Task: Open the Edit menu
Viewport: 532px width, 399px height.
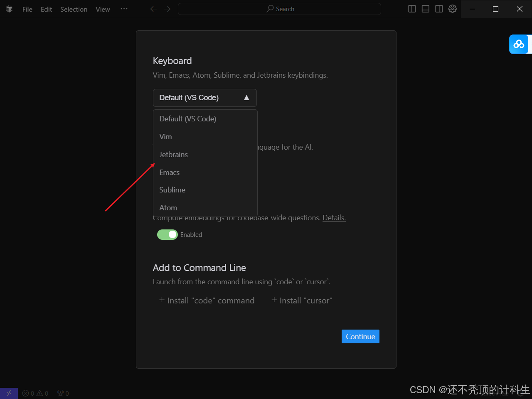Action: [47, 9]
